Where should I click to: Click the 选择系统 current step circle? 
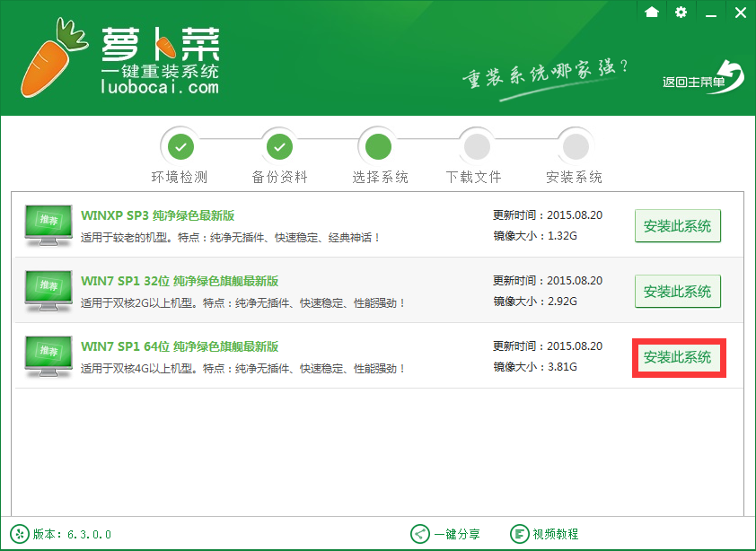tap(379, 146)
